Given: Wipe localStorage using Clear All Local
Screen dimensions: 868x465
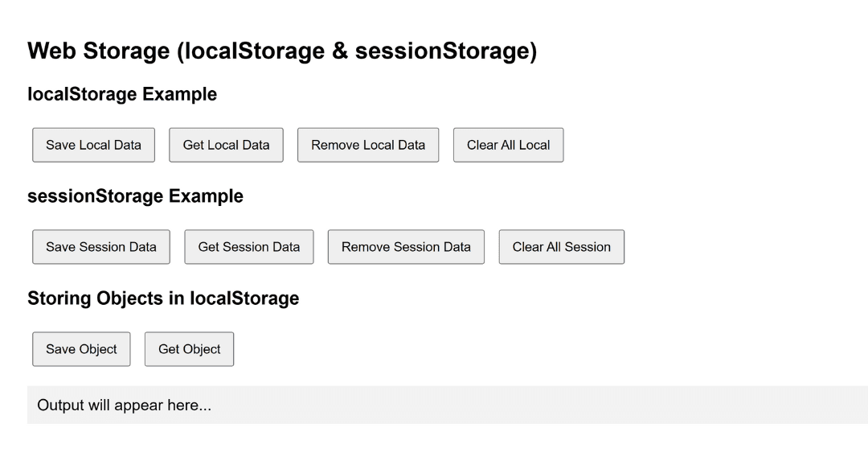Looking at the screenshot, I should [508, 145].
